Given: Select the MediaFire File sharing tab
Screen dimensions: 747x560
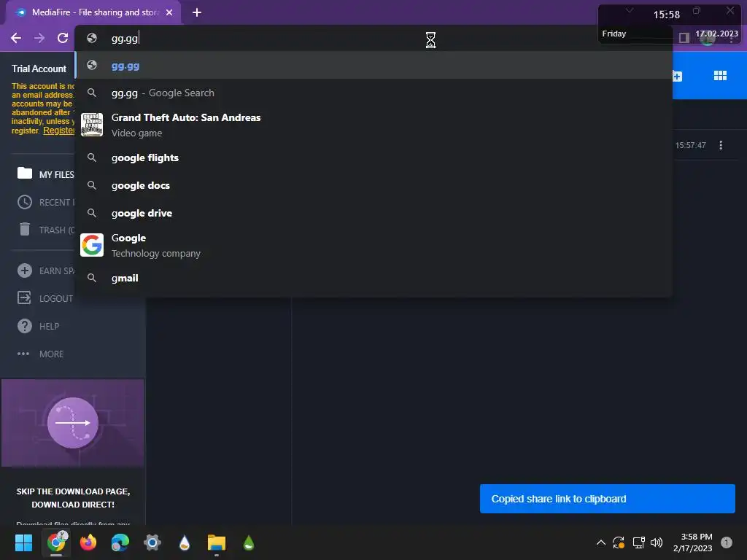Looking at the screenshot, I should point(93,12).
